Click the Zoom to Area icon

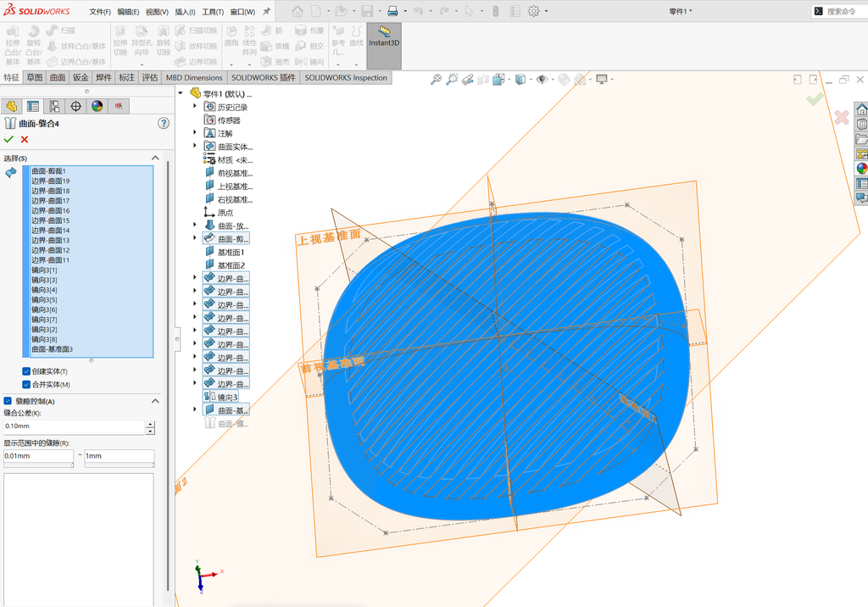pos(453,79)
